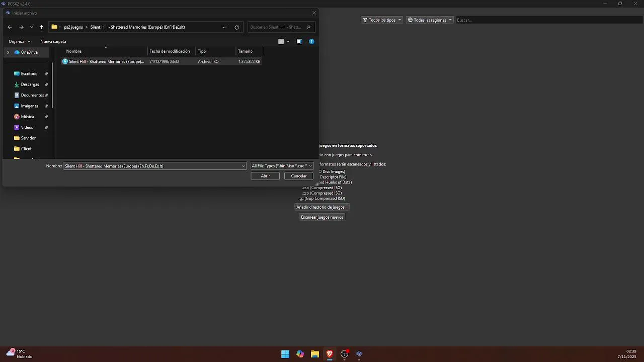The image size is (644, 362).
Task: Open Imágenes in the sidebar
Action: pyautogui.click(x=29, y=106)
